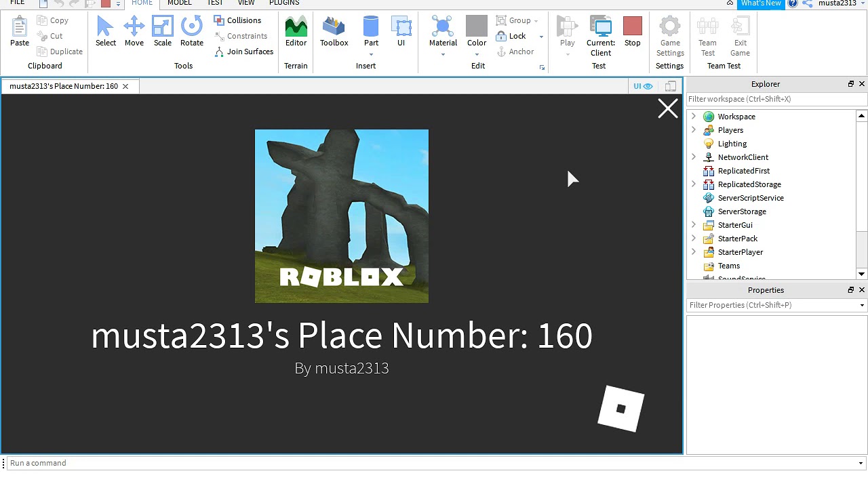
Task: Switch to the PLUGINS ribbon tab
Action: (x=284, y=3)
